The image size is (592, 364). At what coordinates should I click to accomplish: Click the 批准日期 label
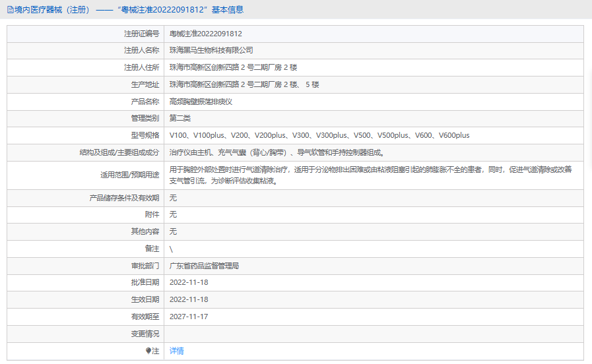[145, 282]
